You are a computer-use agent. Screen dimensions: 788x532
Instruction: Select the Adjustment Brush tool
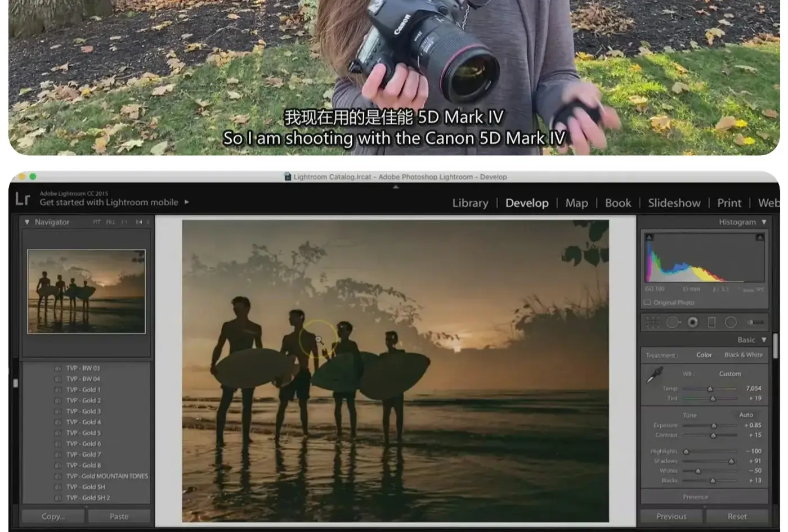tap(756, 322)
